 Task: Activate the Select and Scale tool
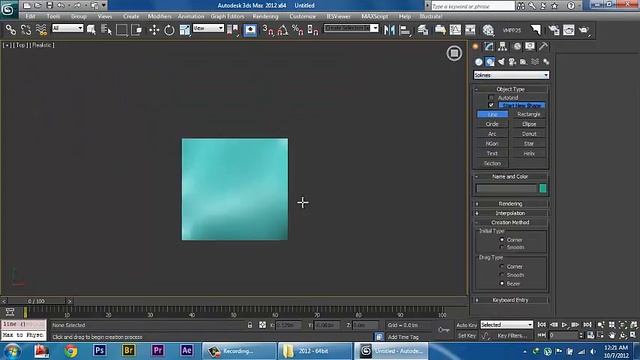(184, 30)
